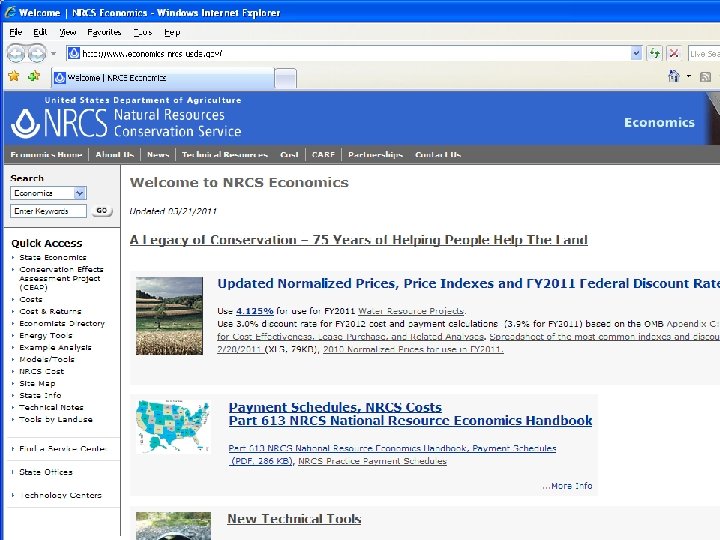The height and width of the screenshot is (540, 720).
Task: Open State Offices sidebar link
Action: tap(46, 472)
